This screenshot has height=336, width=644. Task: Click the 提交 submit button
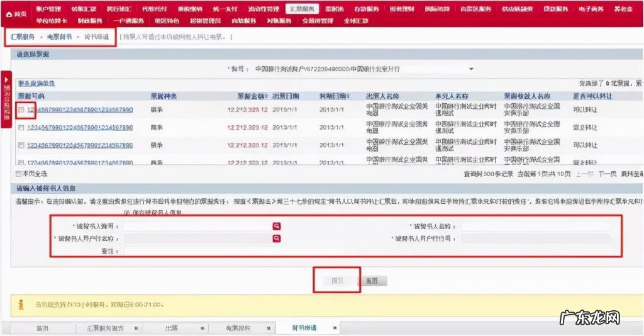pyautogui.click(x=337, y=281)
